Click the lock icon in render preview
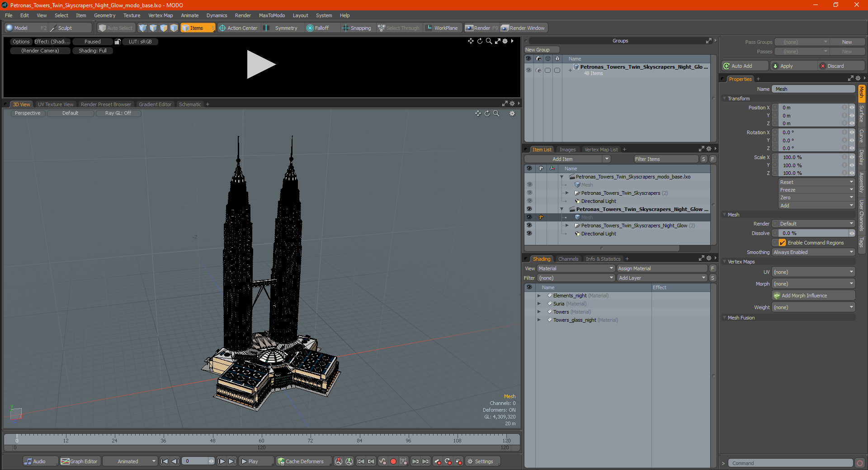This screenshot has height=470, width=868. point(118,42)
